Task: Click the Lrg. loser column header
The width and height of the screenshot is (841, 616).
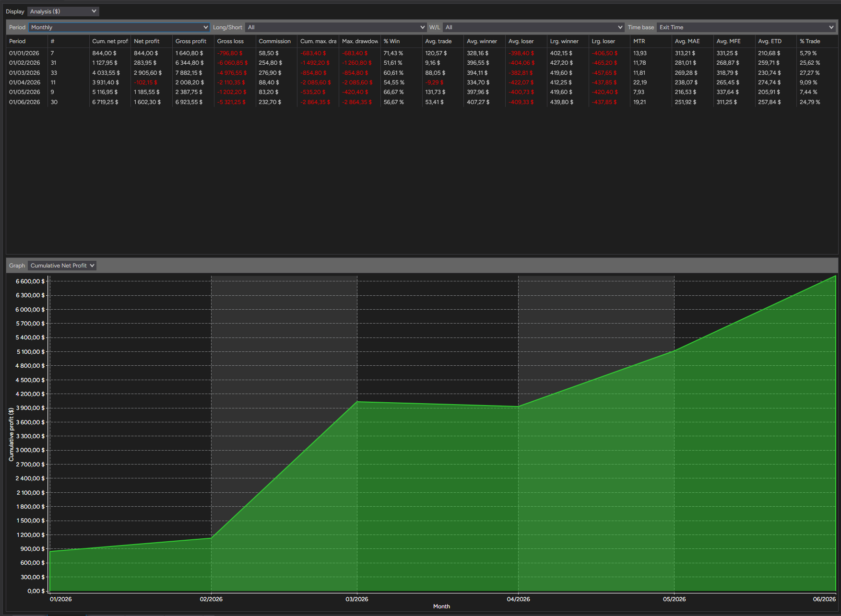Action: pos(609,41)
